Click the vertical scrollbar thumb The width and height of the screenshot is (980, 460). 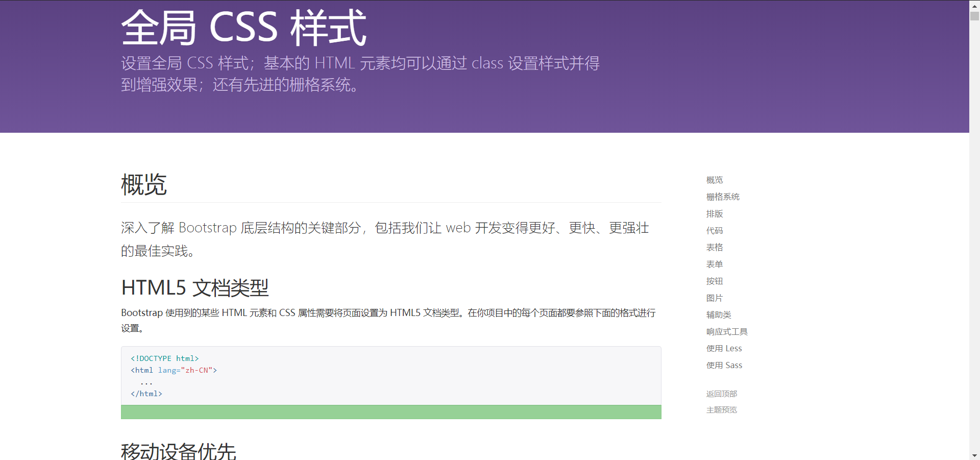[974, 16]
